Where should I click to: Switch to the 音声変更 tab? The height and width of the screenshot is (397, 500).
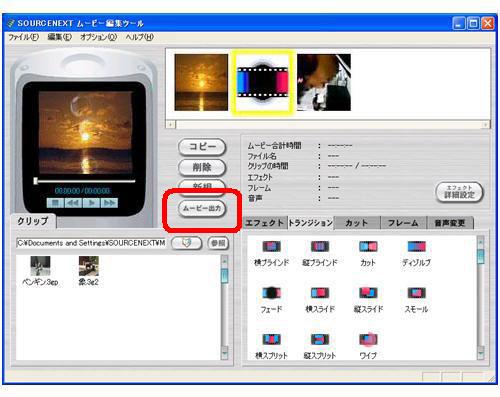tap(450, 223)
